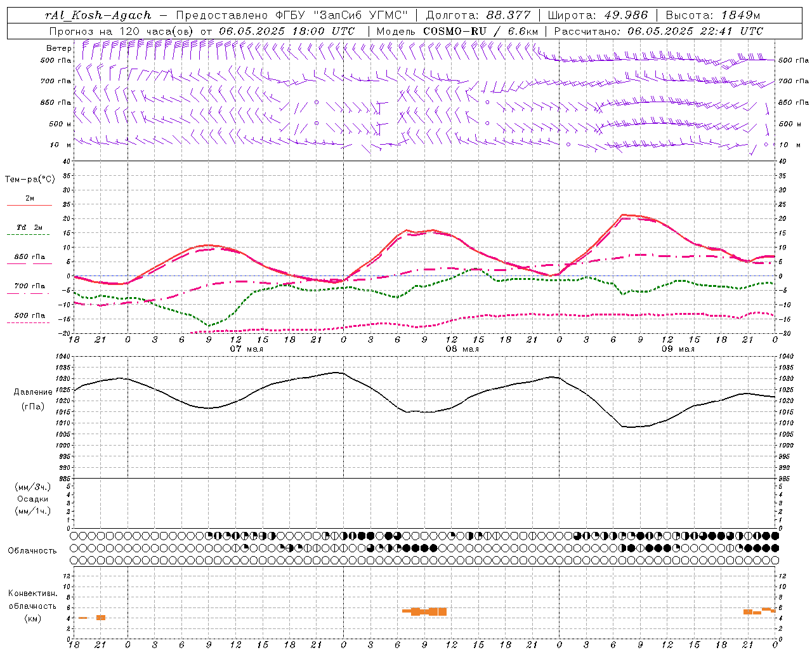Click the 10 м wind level label on left
Image resolution: width=812 pixels, height=650 pixels.
click(x=60, y=145)
